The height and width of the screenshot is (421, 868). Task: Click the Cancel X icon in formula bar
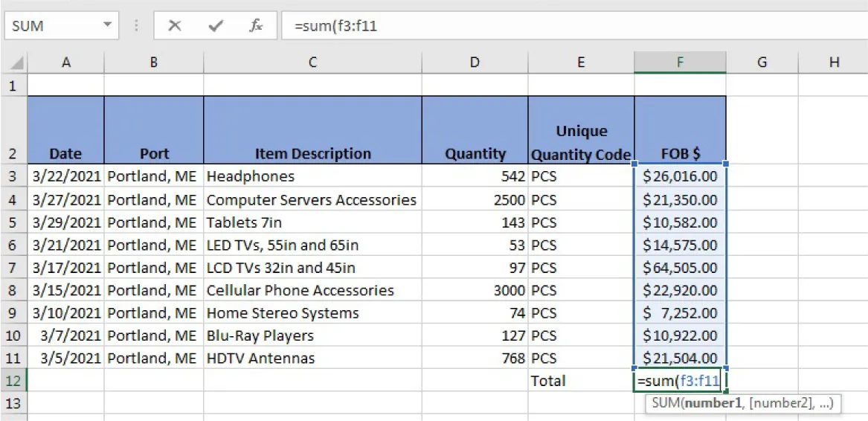[175, 26]
